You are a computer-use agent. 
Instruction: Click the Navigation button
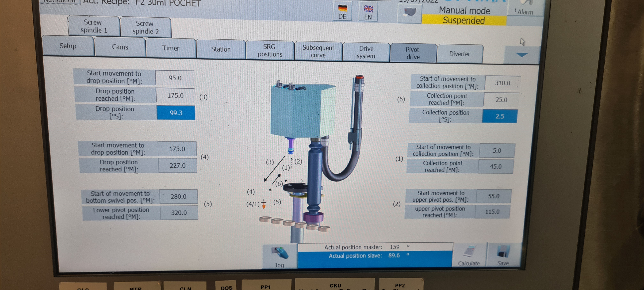(x=60, y=1)
